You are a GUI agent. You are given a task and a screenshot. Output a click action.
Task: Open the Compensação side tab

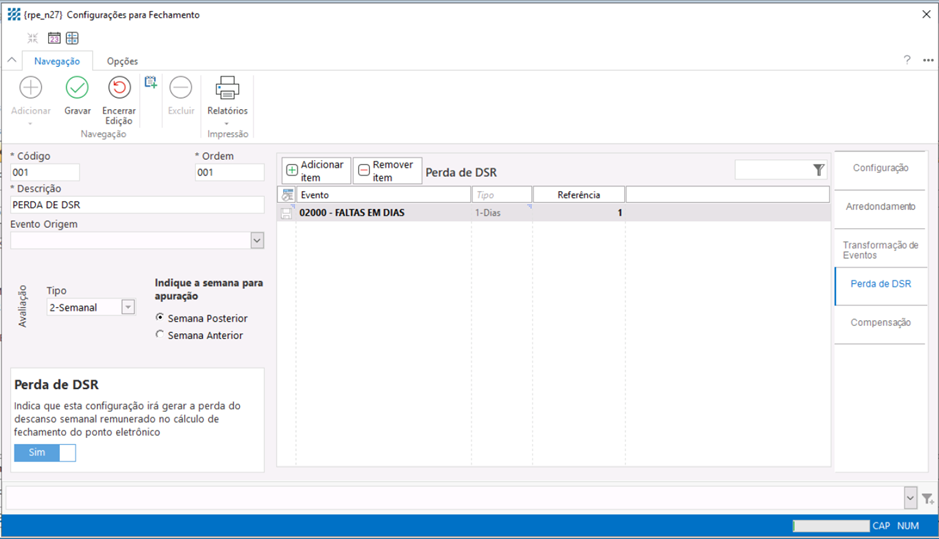(880, 322)
